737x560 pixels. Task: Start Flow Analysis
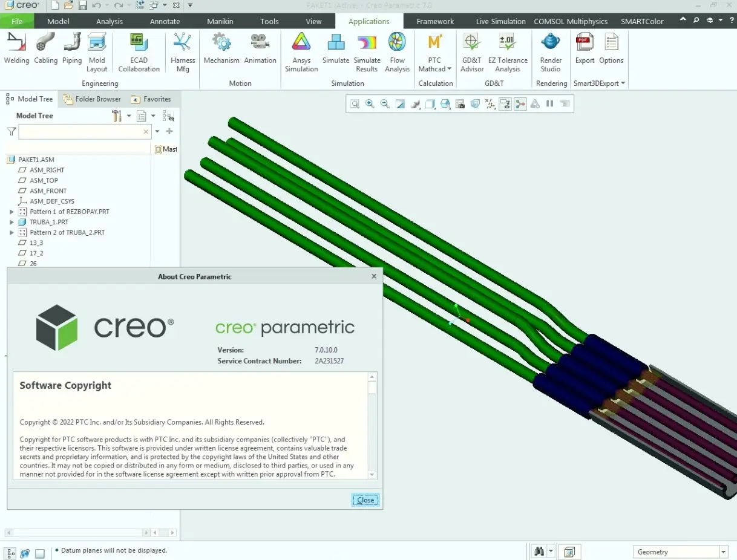coord(397,53)
